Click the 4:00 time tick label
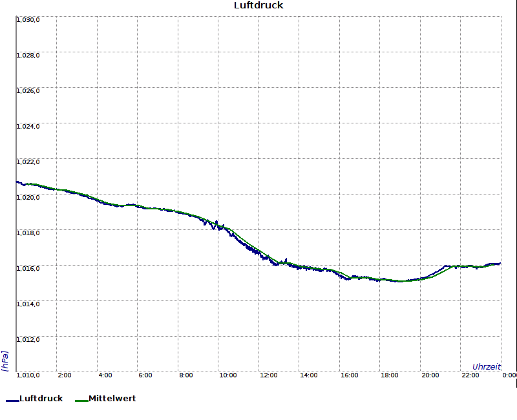This screenshot has width=517, height=420. [105, 375]
